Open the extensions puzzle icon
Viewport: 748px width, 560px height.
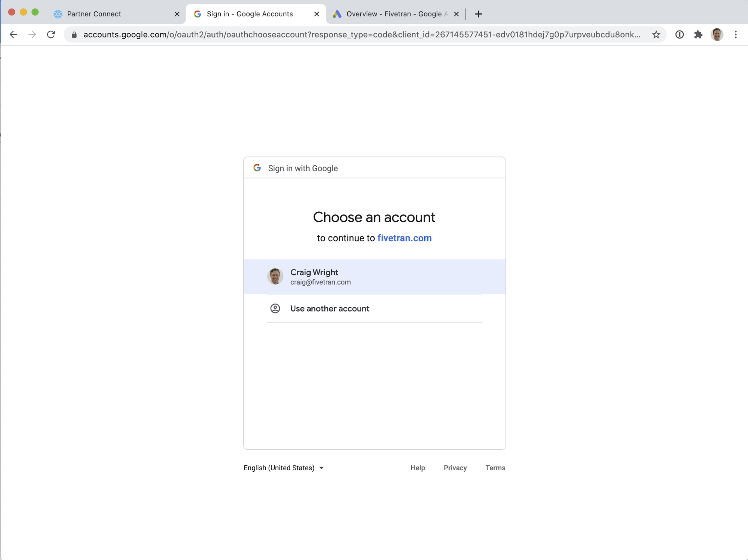pos(698,34)
